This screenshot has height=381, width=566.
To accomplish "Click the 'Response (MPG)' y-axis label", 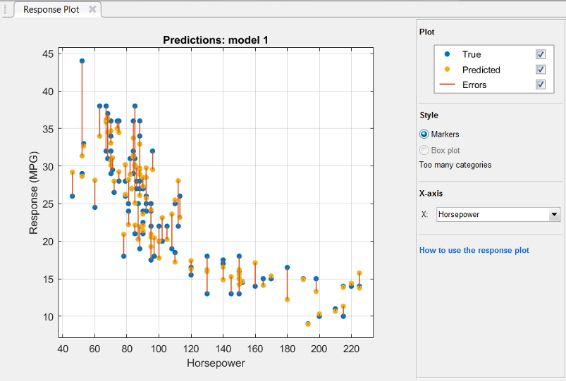I will click(33, 193).
